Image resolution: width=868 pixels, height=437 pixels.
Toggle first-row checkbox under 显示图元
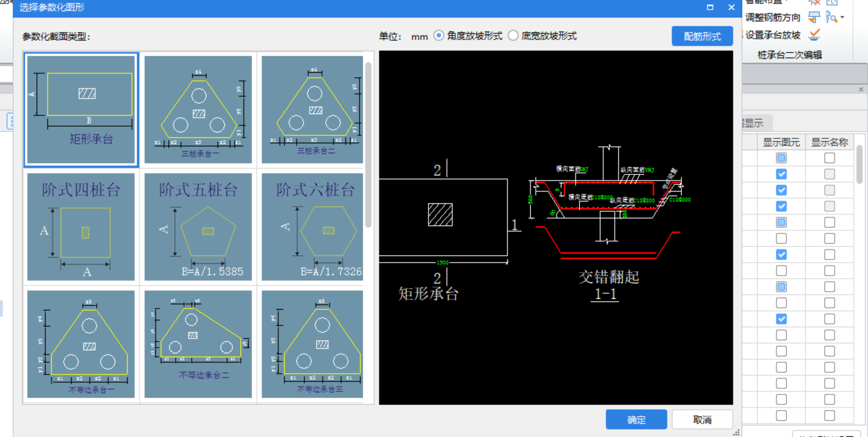coord(781,158)
